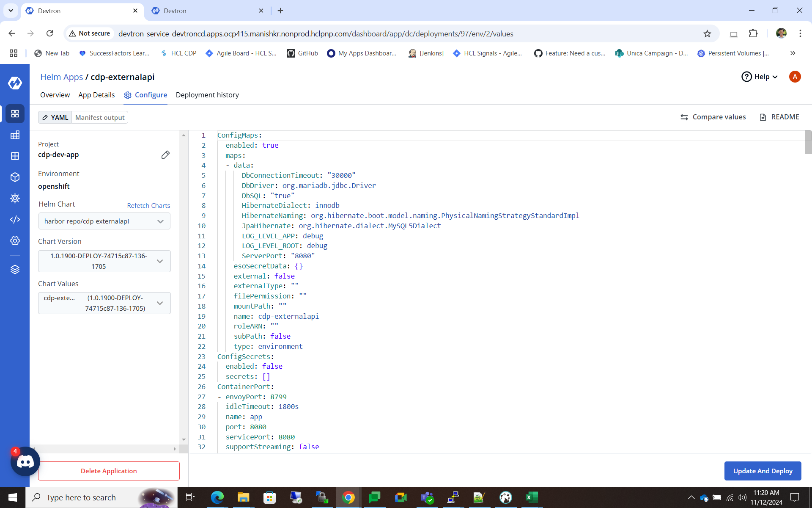Open the cube icon in sidebar
Screen dimensions: 812x508
click(15, 177)
